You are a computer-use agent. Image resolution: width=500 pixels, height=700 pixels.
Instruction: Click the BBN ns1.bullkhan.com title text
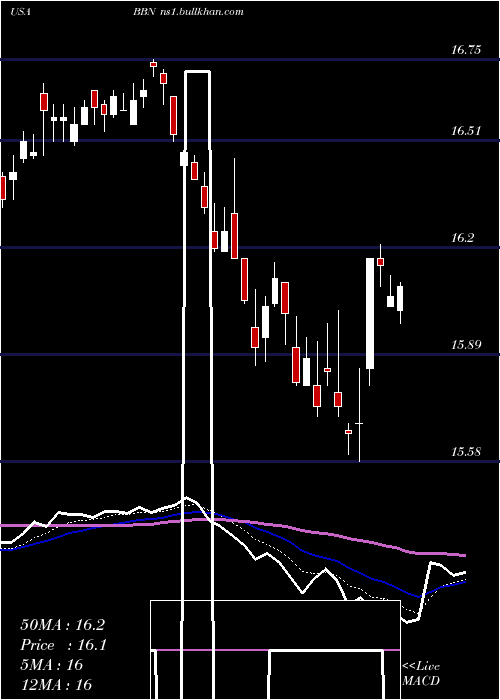pos(188,12)
